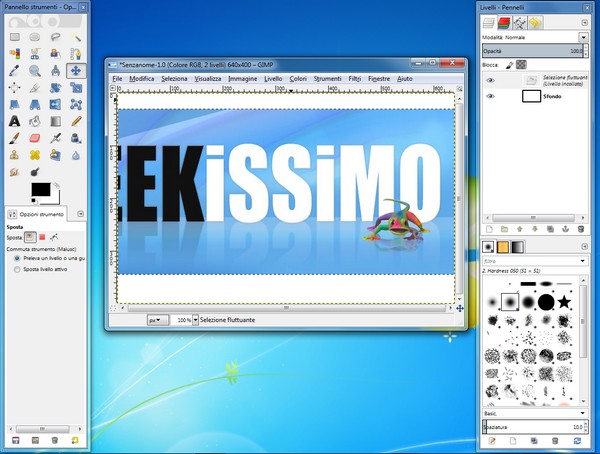This screenshot has width=600, height=454.
Task: Hide the Selezione fluttuante layer
Action: coord(490,80)
